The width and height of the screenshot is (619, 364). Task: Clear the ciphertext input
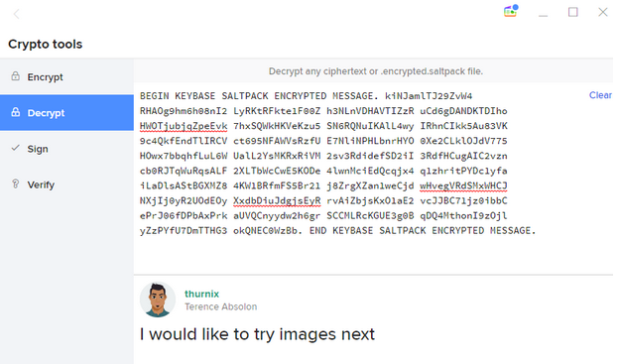[600, 95]
